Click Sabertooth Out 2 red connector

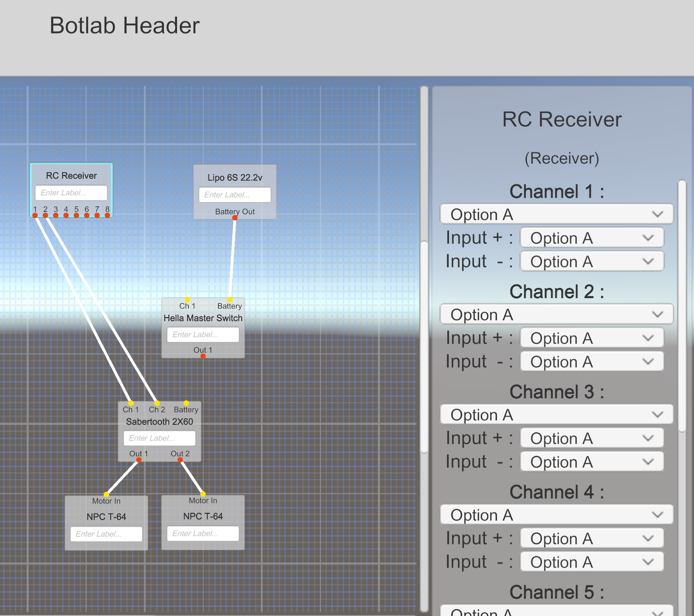180,460
